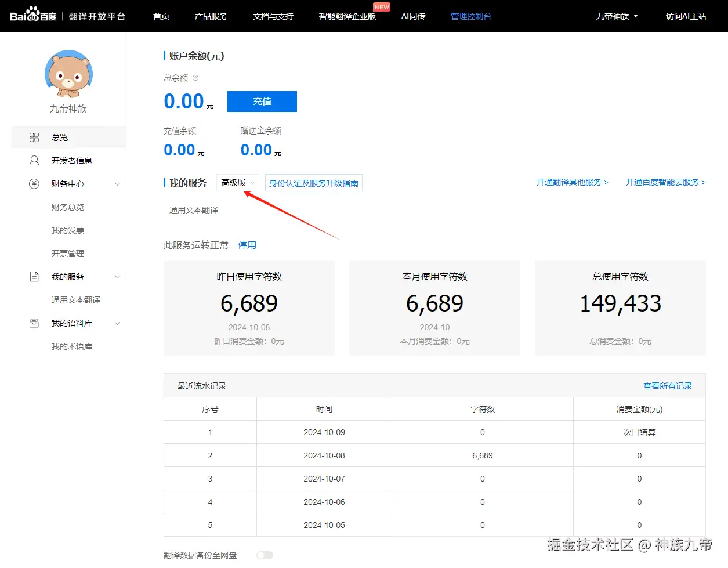
Task: Open 文档与支持 in top navigation
Action: click(x=273, y=16)
